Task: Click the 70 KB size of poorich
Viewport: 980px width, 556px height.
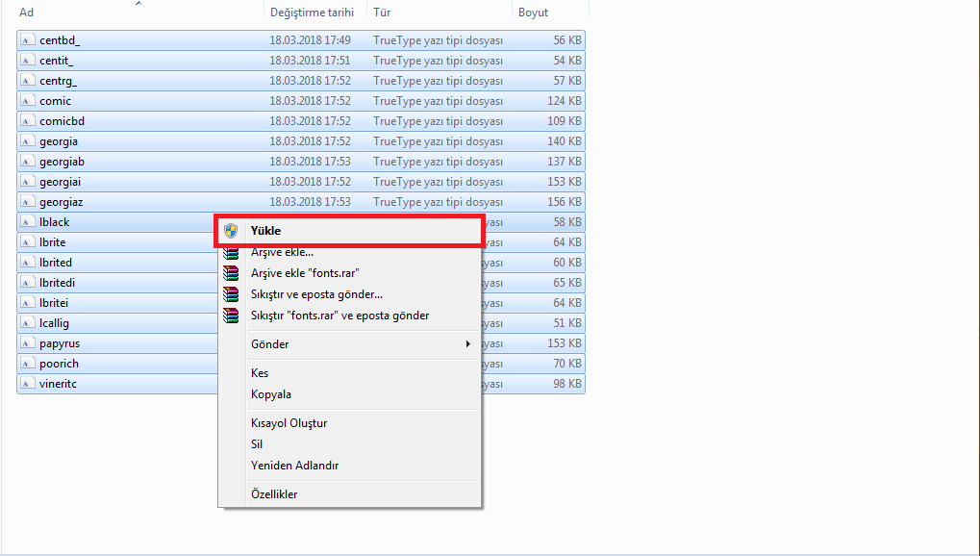Action: 567,364
